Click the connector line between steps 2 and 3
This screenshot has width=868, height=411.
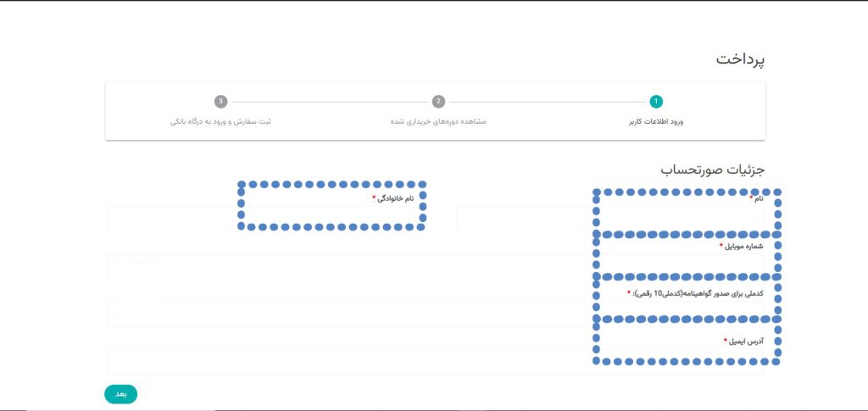329,102
